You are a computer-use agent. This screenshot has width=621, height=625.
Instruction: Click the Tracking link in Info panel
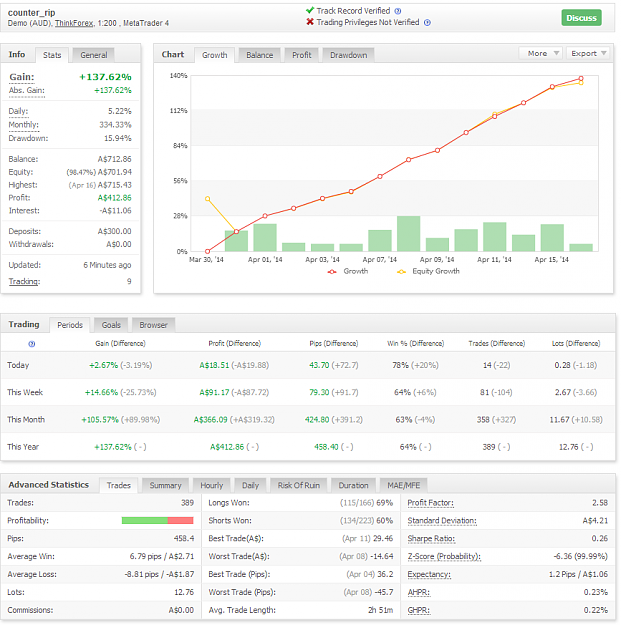point(24,281)
